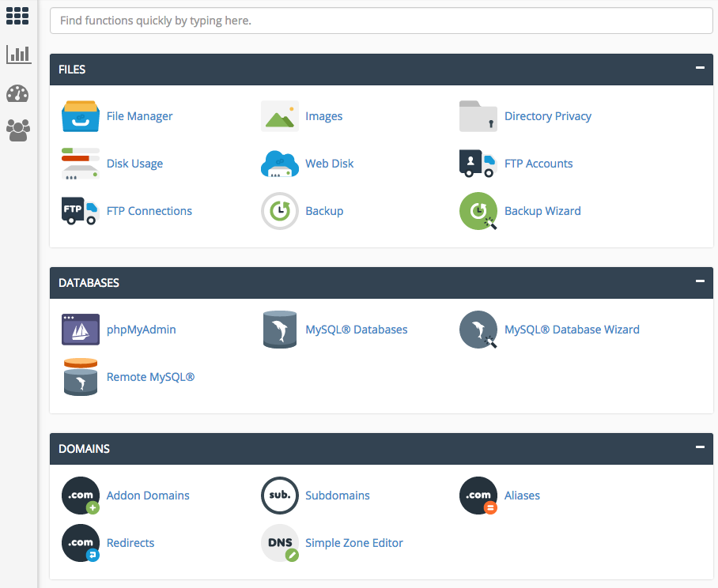
Task: Collapse the Databases section
Action: point(699,281)
